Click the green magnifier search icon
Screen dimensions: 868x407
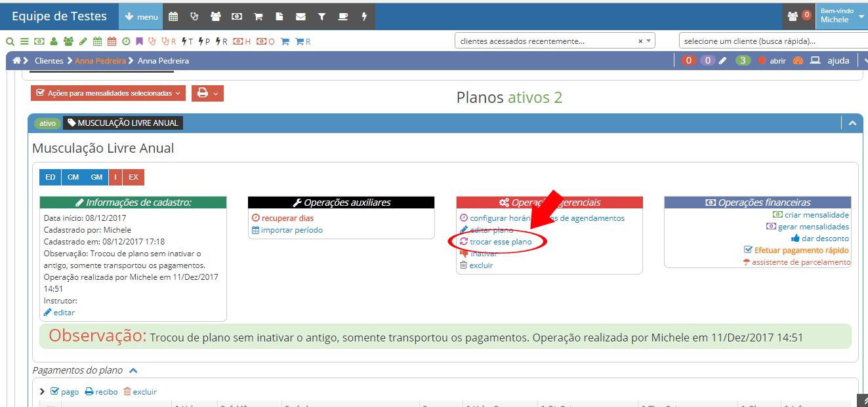10,41
